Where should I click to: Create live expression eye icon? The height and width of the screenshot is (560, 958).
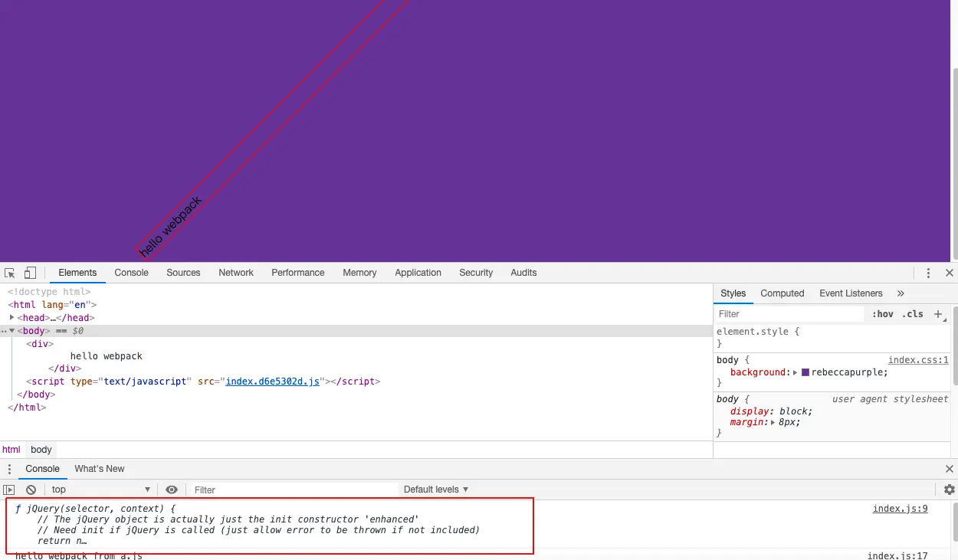click(x=172, y=490)
